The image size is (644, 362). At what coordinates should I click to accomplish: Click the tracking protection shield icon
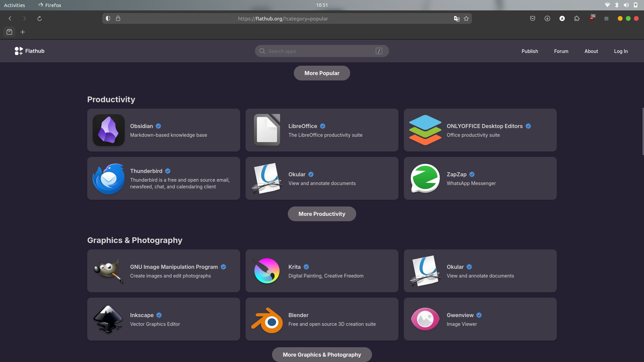point(108,18)
